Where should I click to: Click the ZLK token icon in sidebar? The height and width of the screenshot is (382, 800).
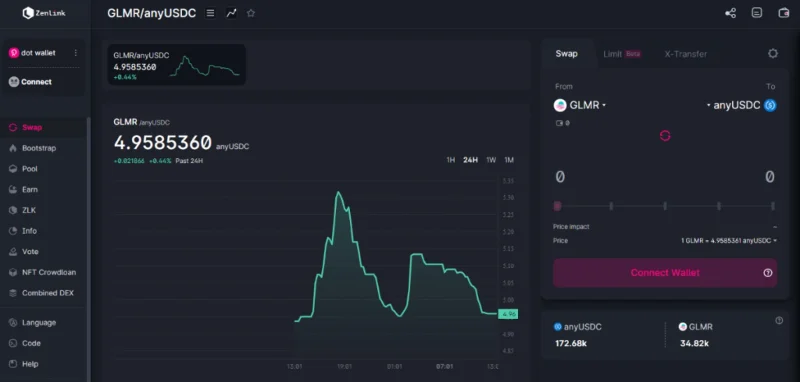coord(13,210)
